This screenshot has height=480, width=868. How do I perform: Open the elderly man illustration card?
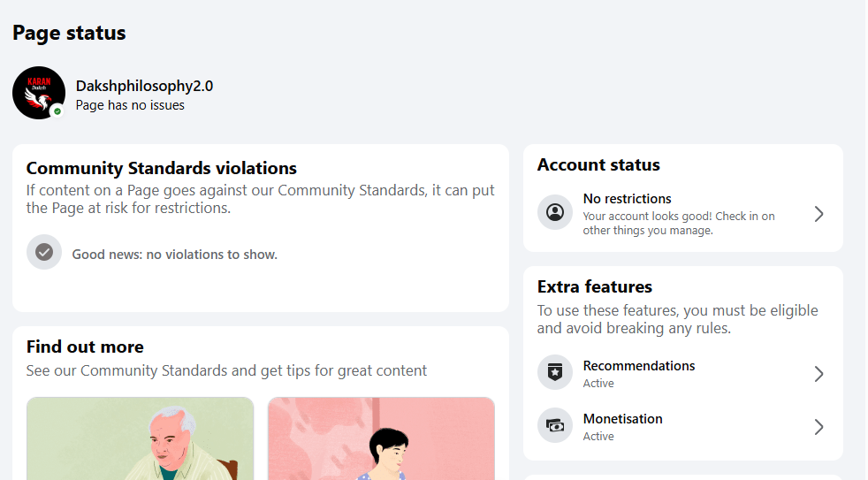tap(140, 438)
